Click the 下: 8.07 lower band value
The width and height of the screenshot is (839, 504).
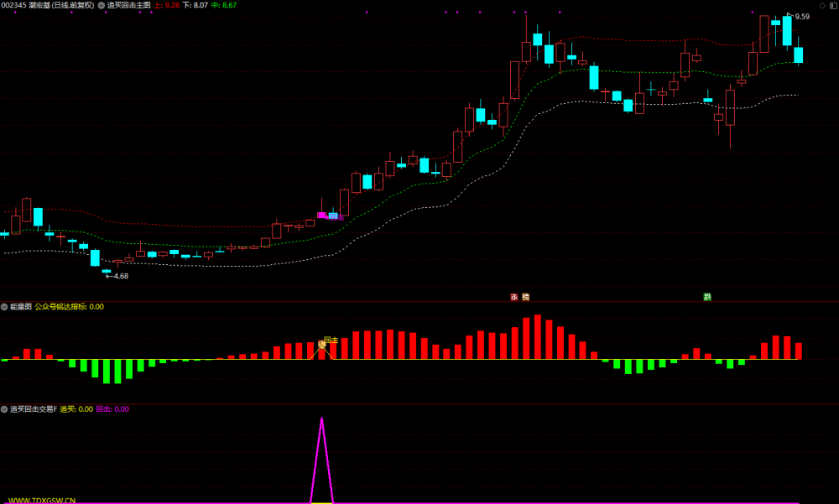pyautogui.click(x=195, y=5)
